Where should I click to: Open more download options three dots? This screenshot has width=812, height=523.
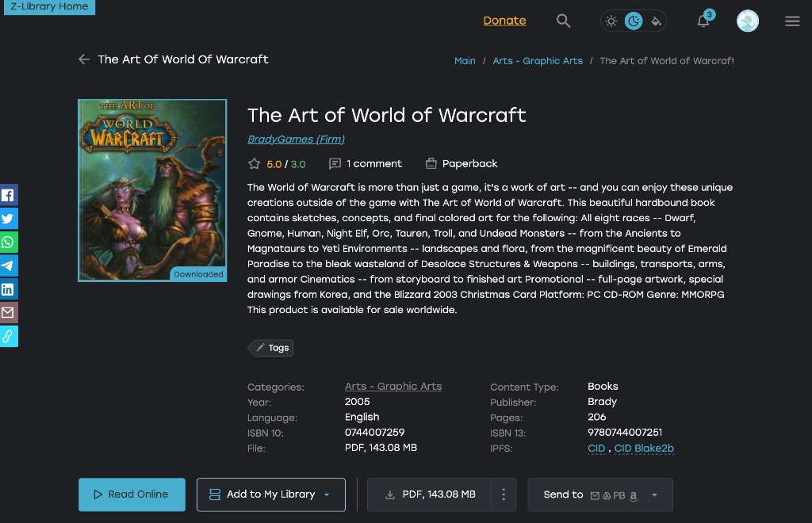coord(504,494)
